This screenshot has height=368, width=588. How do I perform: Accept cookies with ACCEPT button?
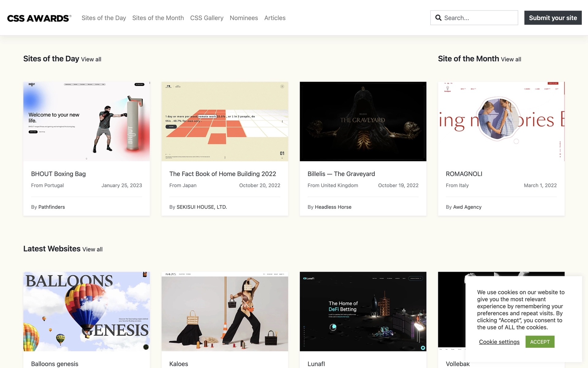click(x=540, y=342)
